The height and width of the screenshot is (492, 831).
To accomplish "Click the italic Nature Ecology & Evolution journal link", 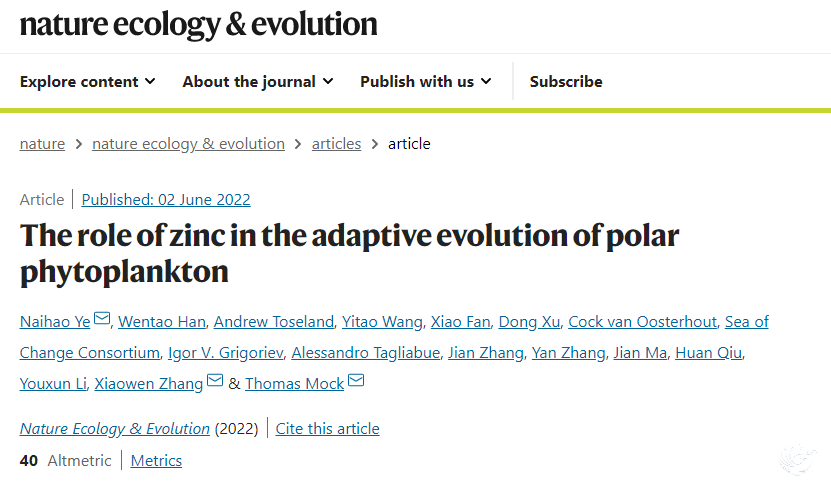I will coord(115,428).
